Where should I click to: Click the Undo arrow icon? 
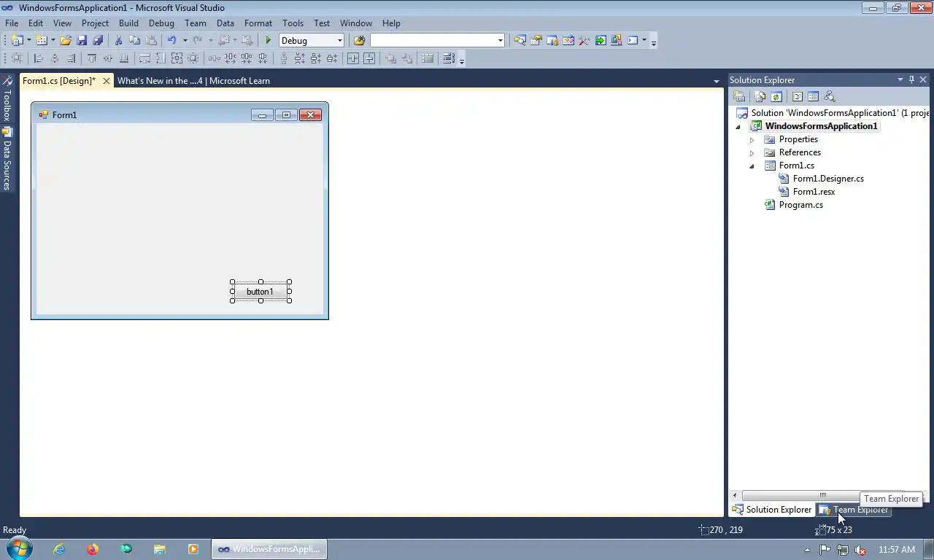[171, 41]
